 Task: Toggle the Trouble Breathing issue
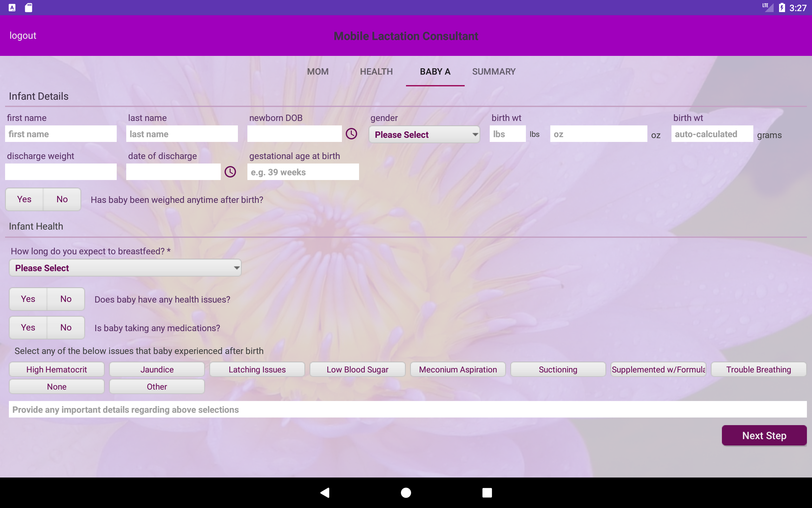point(759,369)
